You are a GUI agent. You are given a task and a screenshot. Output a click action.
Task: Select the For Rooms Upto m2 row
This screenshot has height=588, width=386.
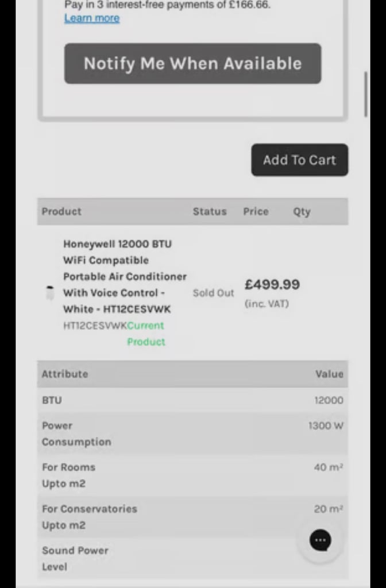click(x=192, y=475)
